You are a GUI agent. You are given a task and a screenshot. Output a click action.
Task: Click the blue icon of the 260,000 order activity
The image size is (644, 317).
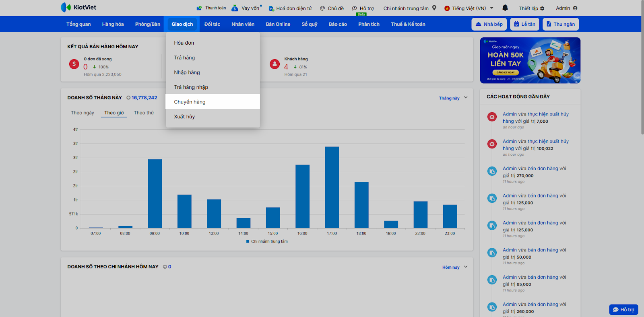coord(492,307)
